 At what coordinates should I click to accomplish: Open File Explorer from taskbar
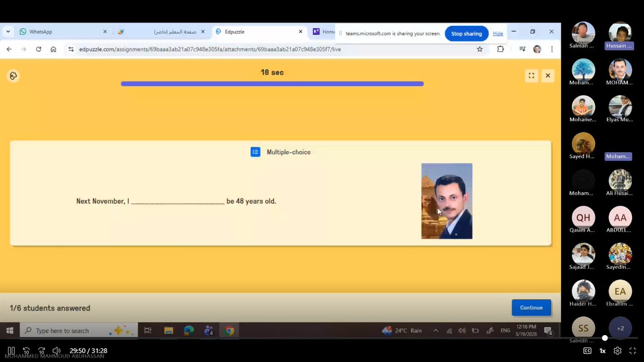[169, 330]
